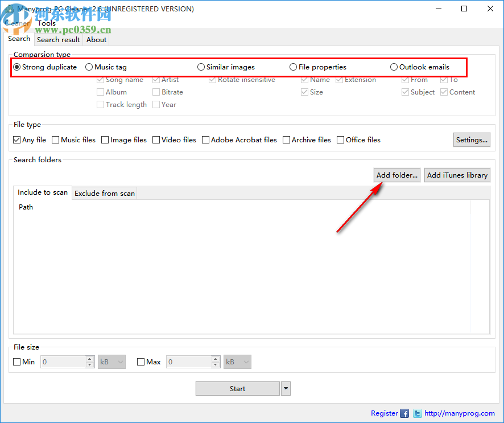Select the File properties comparison type
Screen dimensions: 504x423
point(293,67)
